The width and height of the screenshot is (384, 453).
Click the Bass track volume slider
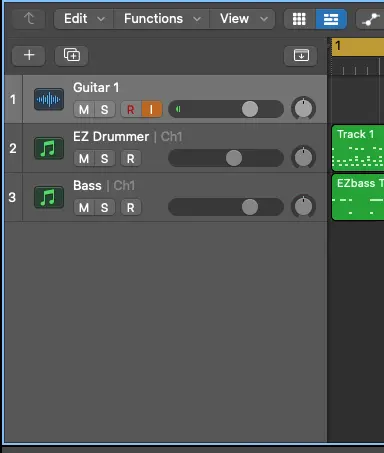(226, 207)
